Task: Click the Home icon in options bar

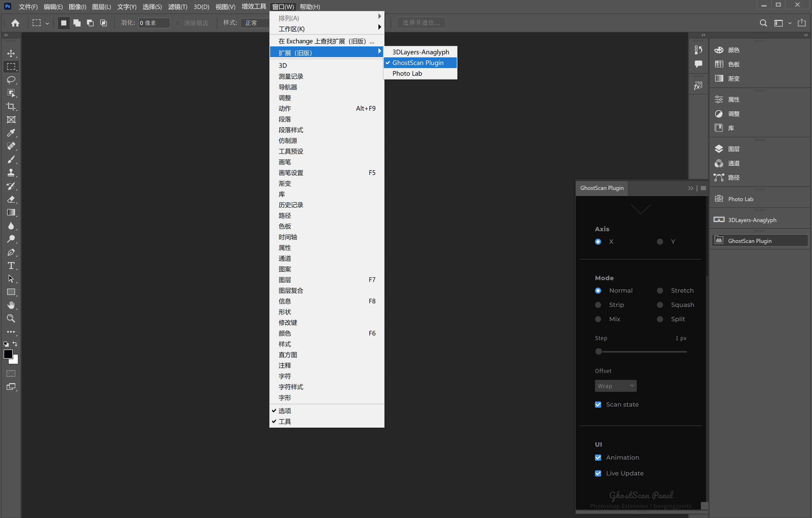Action: [x=15, y=23]
